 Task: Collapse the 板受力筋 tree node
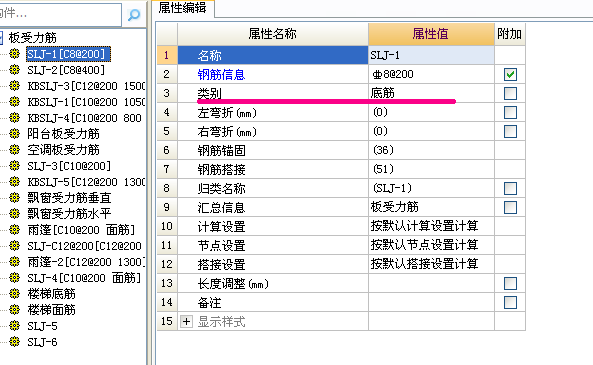(x=1, y=37)
